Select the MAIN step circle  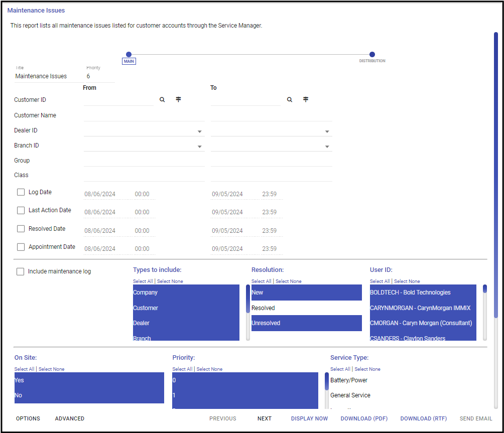click(129, 54)
